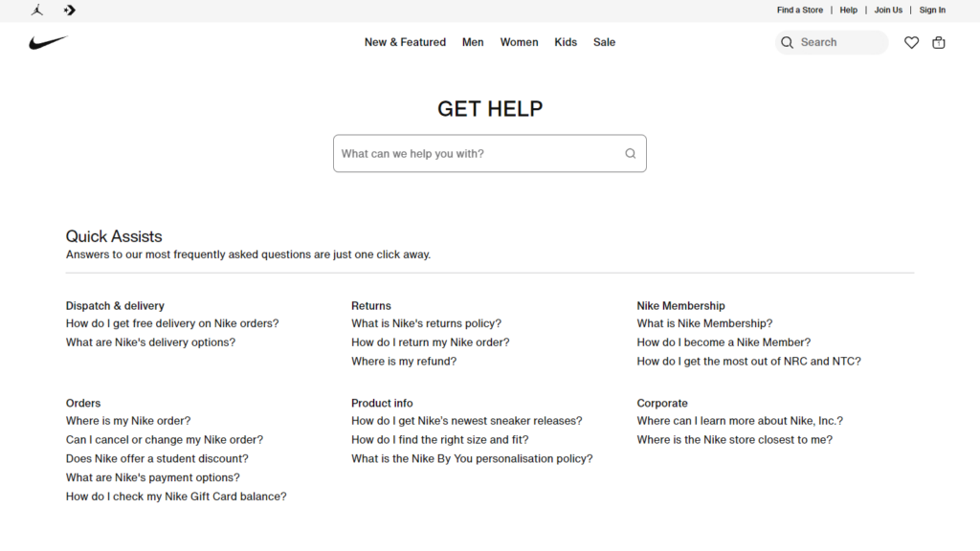
Task: Open "What is Nike's returns policy?"
Action: 426,323
